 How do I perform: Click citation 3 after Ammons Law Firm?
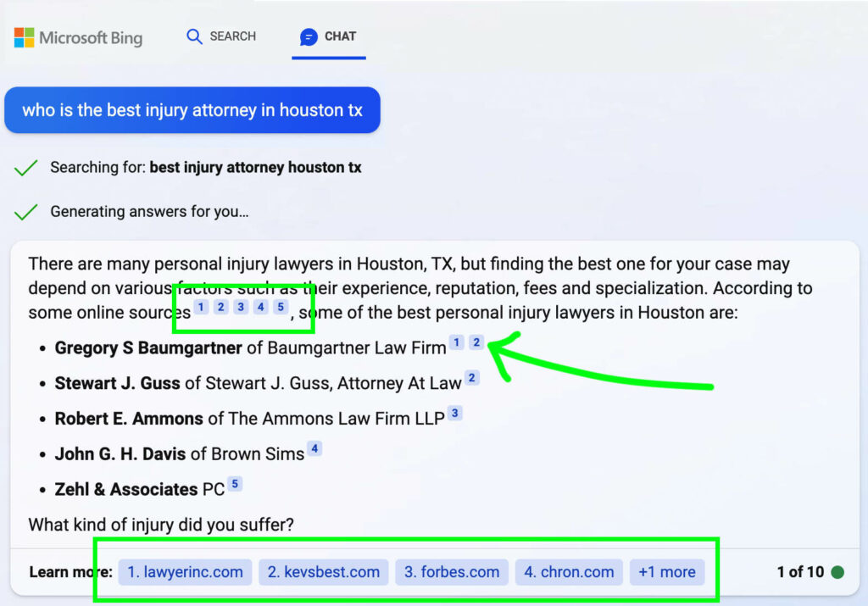(455, 412)
